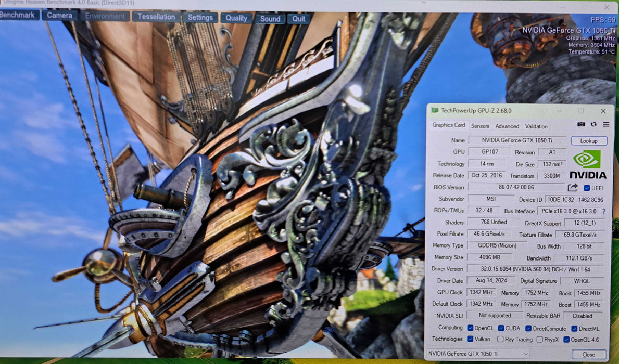Open the Tessellation menu in Heaven
This screenshot has width=619, height=364.
click(x=156, y=17)
